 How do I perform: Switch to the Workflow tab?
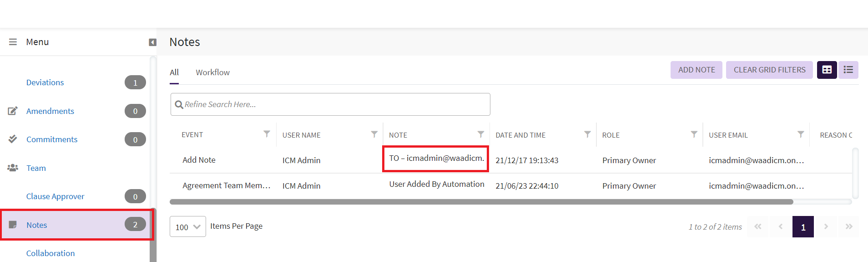click(212, 72)
